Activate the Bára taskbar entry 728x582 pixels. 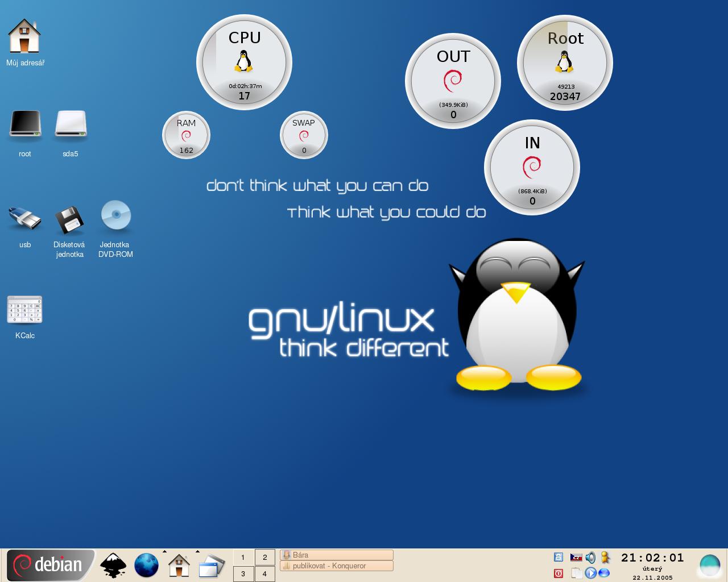point(337,555)
